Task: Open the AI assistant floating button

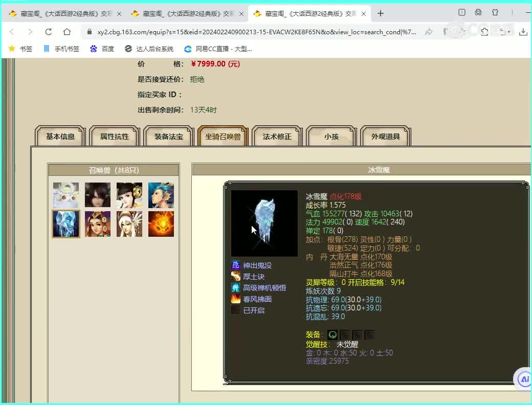Action: click(x=524, y=379)
